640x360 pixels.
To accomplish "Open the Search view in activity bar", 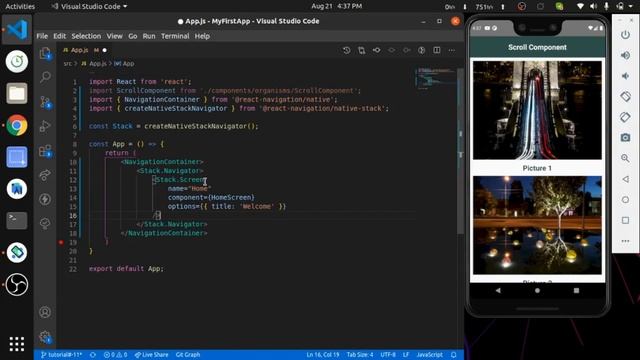I will (x=45, y=77).
